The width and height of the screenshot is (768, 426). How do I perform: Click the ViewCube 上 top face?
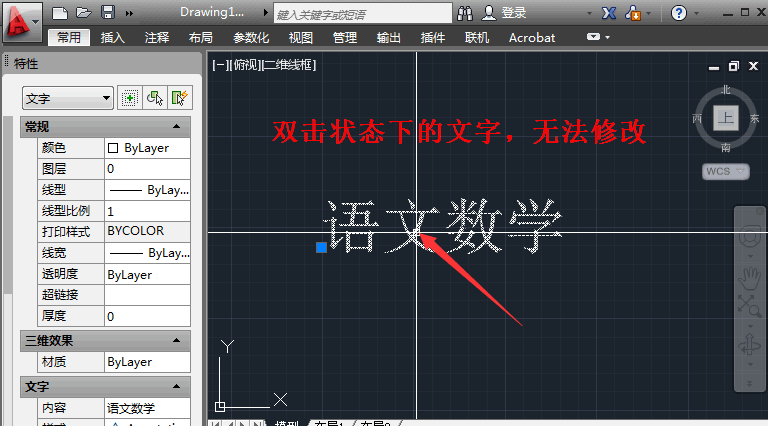725,118
